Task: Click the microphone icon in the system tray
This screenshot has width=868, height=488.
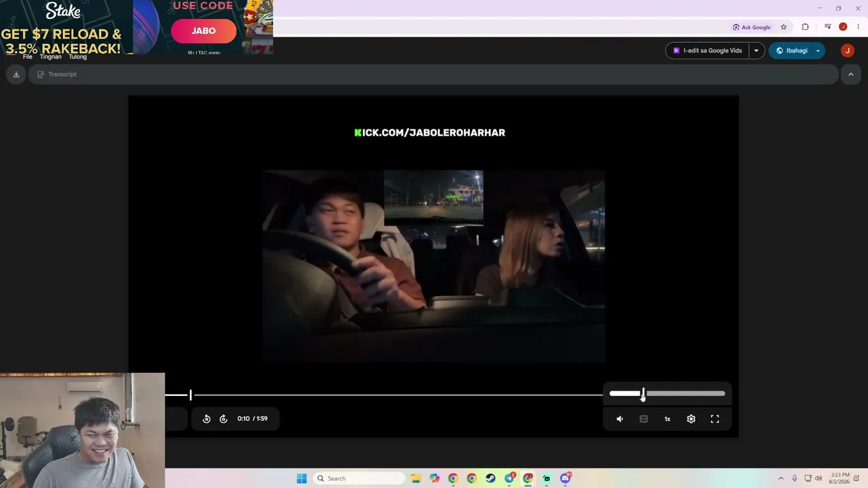Action: coord(795,479)
